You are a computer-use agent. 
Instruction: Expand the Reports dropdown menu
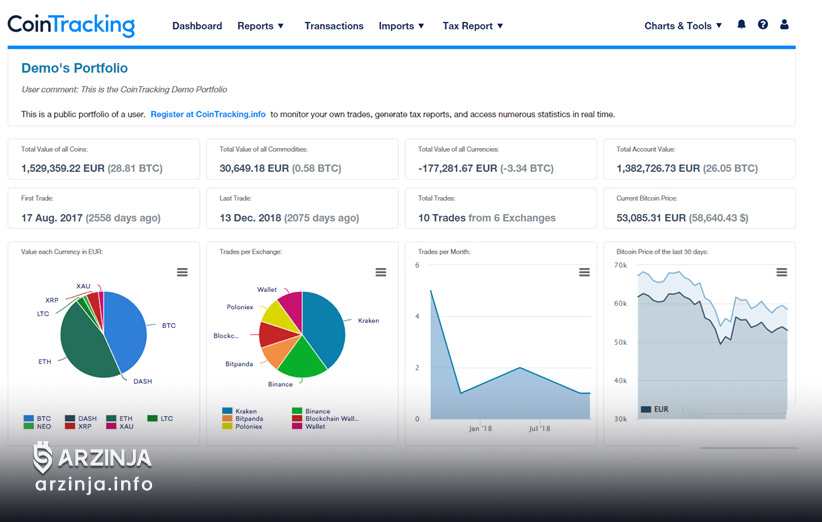pyautogui.click(x=261, y=26)
